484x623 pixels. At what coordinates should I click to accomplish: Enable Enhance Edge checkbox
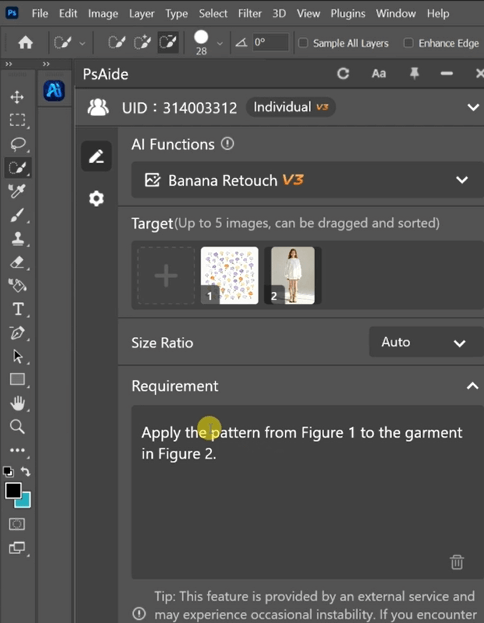[408, 43]
